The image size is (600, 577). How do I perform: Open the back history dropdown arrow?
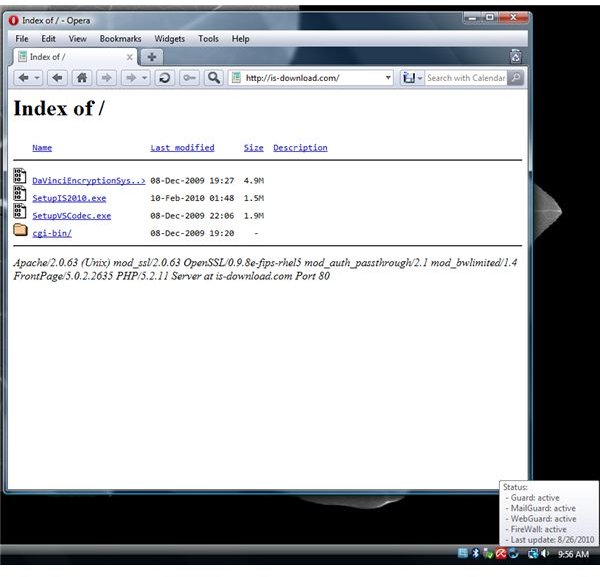(37, 78)
